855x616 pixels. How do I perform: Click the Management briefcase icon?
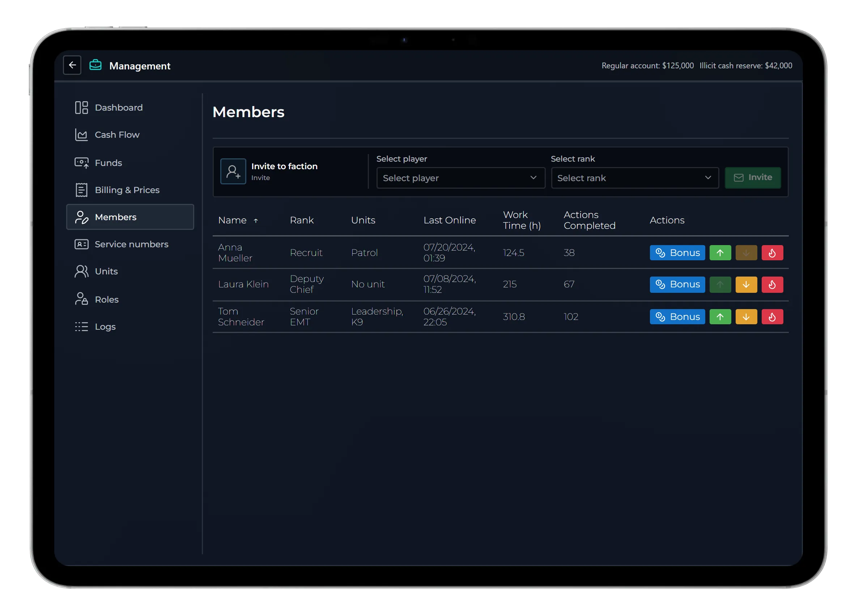95,65
